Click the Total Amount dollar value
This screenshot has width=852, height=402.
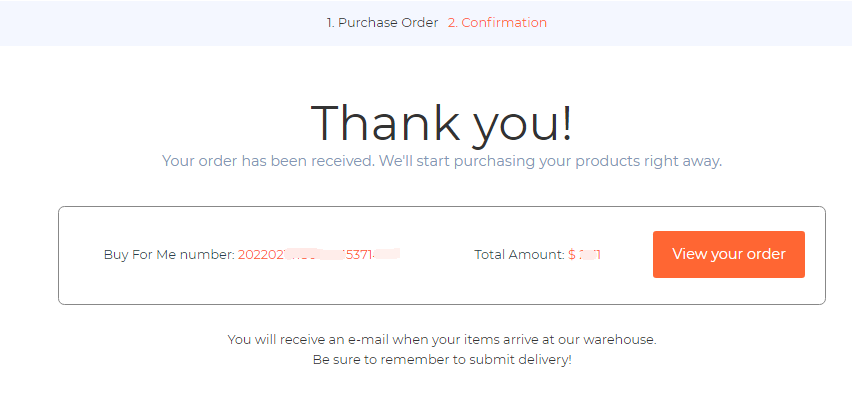(584, 254)
